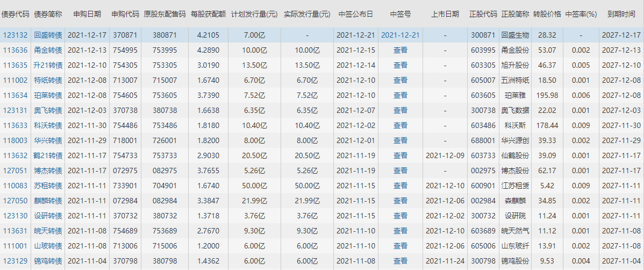
Task: Open bond name link 山玻转债
Action: click(x=48, y=246)
